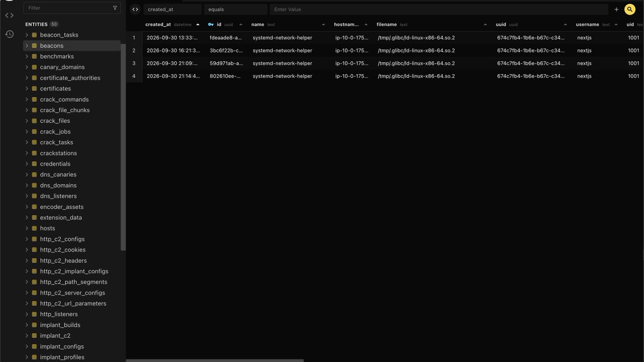Sort by the hostname column arrow
The height and width of the screenshot is (362, 644).
[x=365, y=24]
